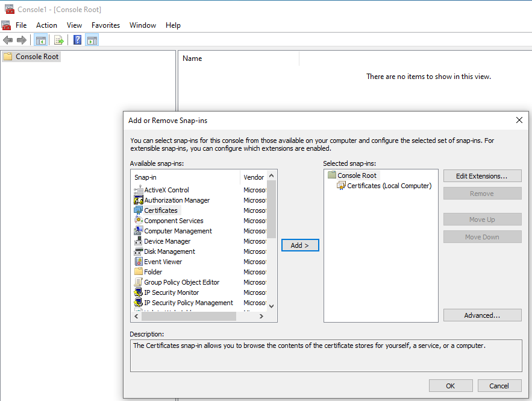Click the Disk Management snap-in icon
Image resolution: width=532 pixels, height=401 pixels.
pyautogui.click(x=138, y=251)
